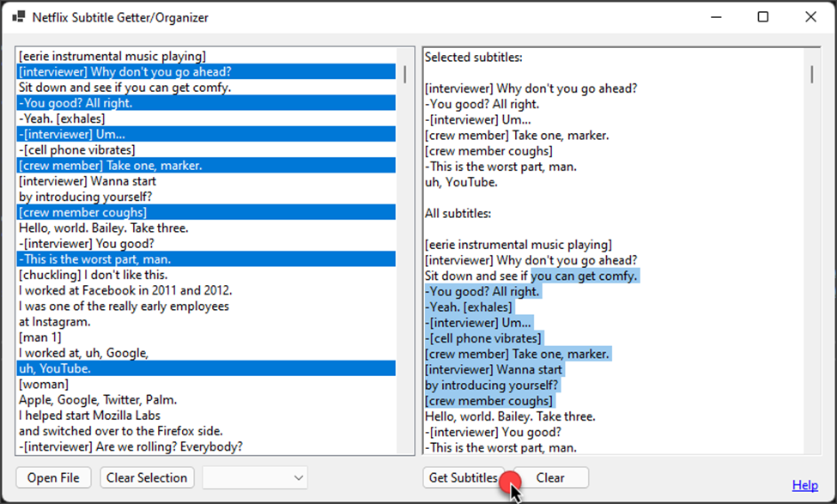Deselect 'uh, YouTube.' list row
The height and width of the screenshot is (504, 837).
(206, 368)
